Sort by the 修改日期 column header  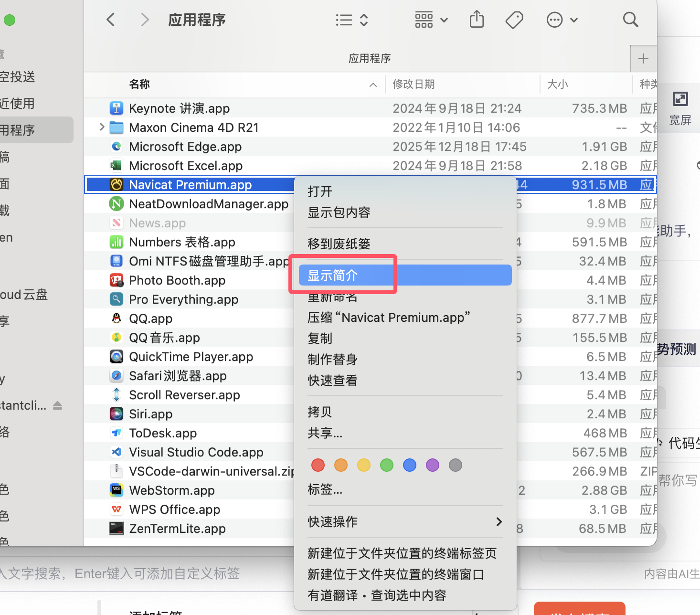(414, 85)
